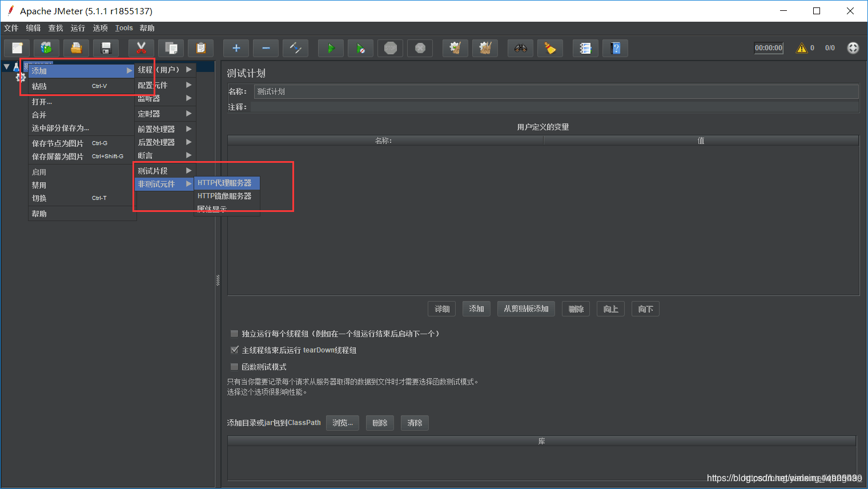This screenshot has width=868, height=489.
Task: Expand 线程（用户） submenu
Action: point(165,70)
